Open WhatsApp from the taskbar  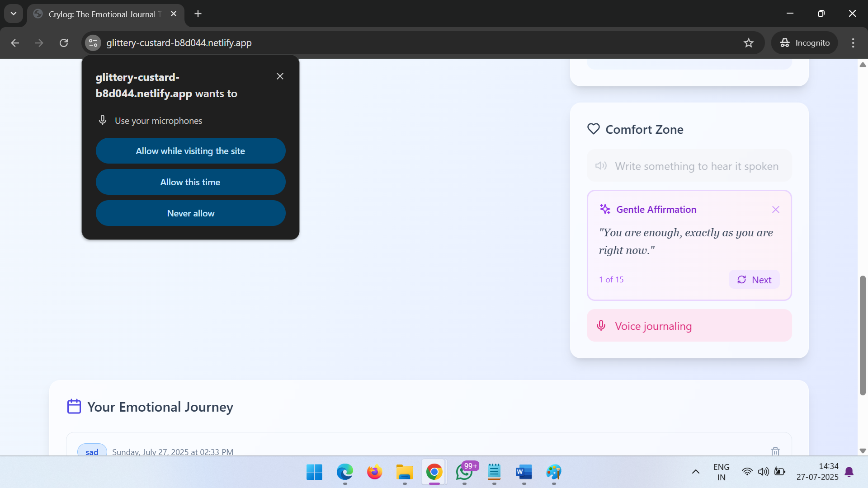464,472
